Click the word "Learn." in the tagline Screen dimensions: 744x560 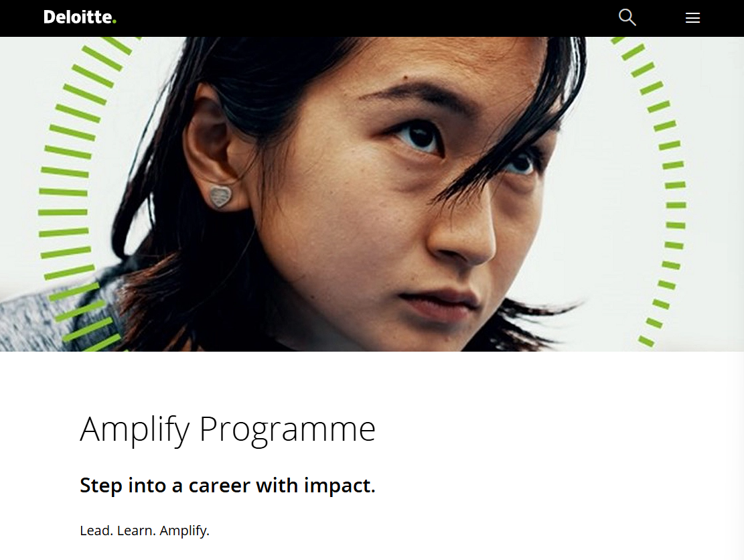(136, 531)
